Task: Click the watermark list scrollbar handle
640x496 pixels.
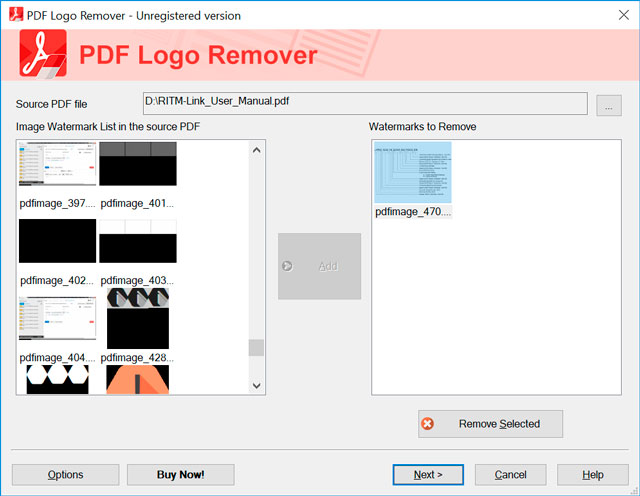Action: (256, 348)
